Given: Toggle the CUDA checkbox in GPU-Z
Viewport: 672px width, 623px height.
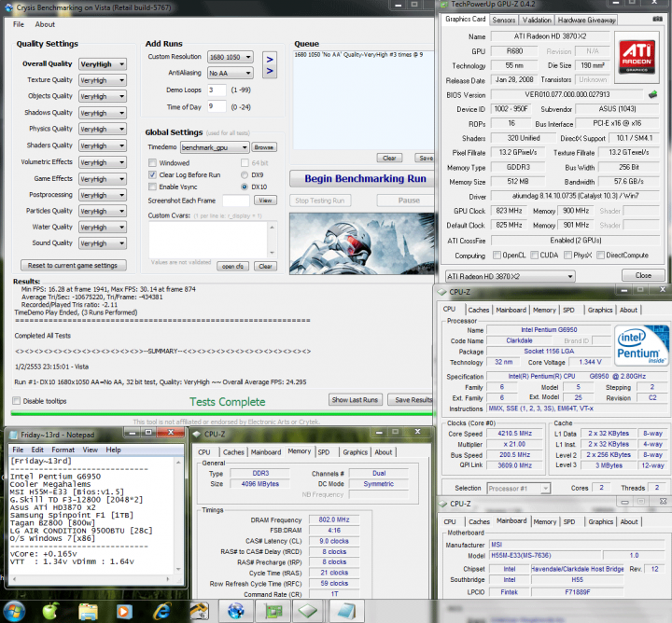Looking at the screenshot, I should click(535, 256).
